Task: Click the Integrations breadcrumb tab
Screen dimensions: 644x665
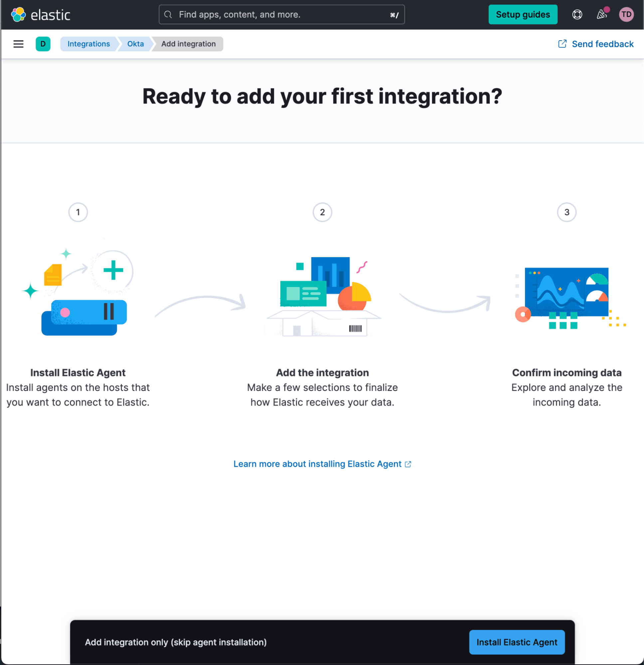Action: tap(89, 44)
